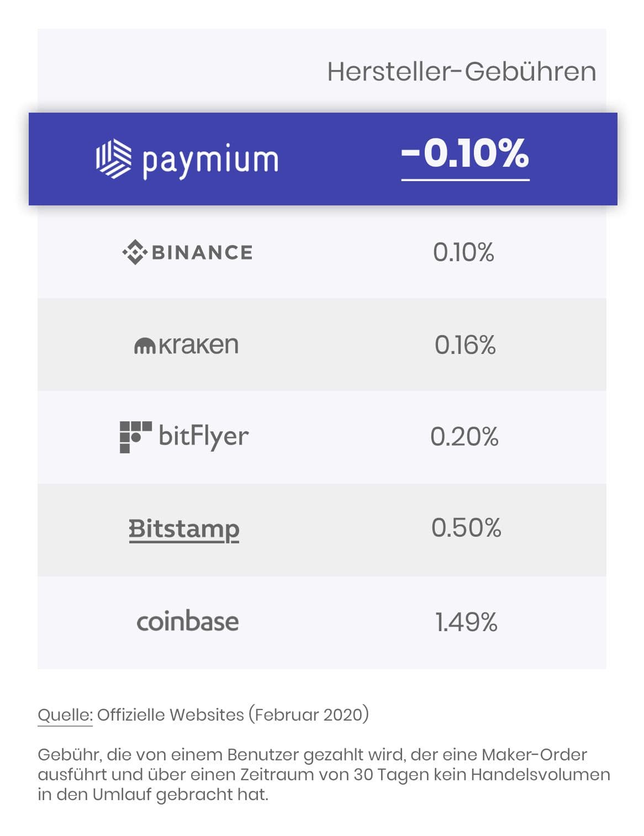Click the BINANCE wordmark text
Image resolution: width=644 pixels, height=836 pixels.
click(x=202, y=253)
